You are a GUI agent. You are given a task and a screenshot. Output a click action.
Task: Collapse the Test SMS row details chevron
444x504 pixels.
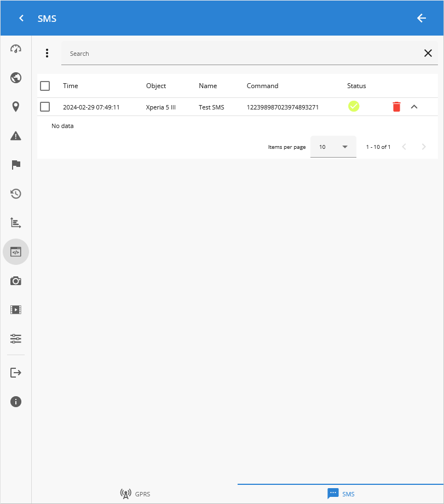[414, 107]
